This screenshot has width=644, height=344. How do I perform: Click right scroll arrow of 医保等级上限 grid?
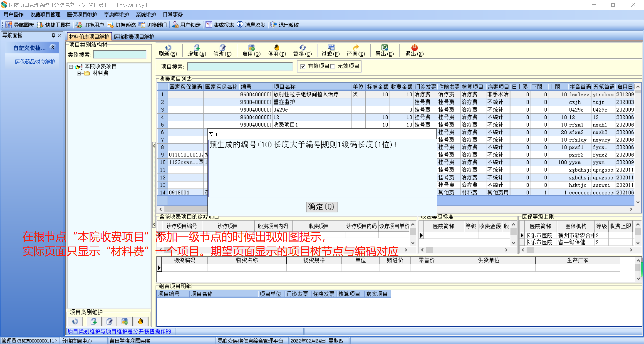click(631, 250)
